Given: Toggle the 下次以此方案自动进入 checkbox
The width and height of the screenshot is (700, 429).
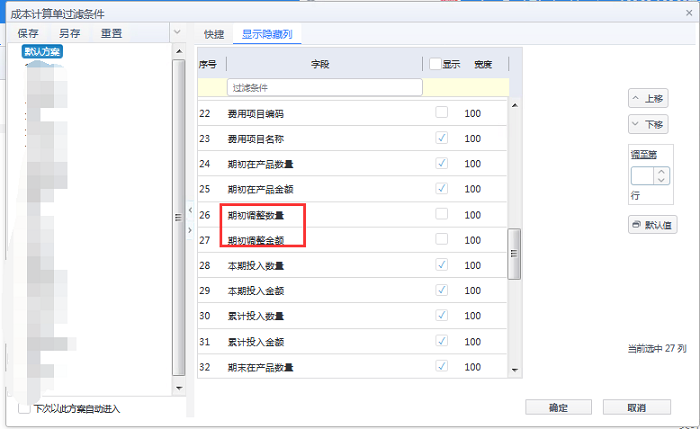Looking at the screenshot, I should [25, 408].
